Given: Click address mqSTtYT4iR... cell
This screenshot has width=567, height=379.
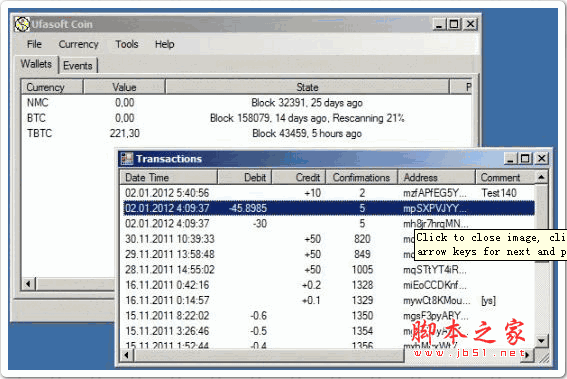Looking at the screenshot, I should 435,270.
